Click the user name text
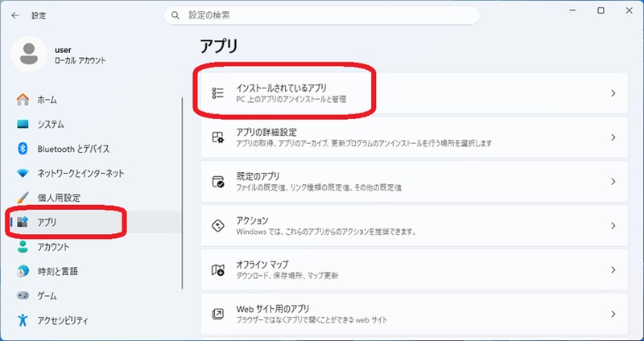 [63, 50]
